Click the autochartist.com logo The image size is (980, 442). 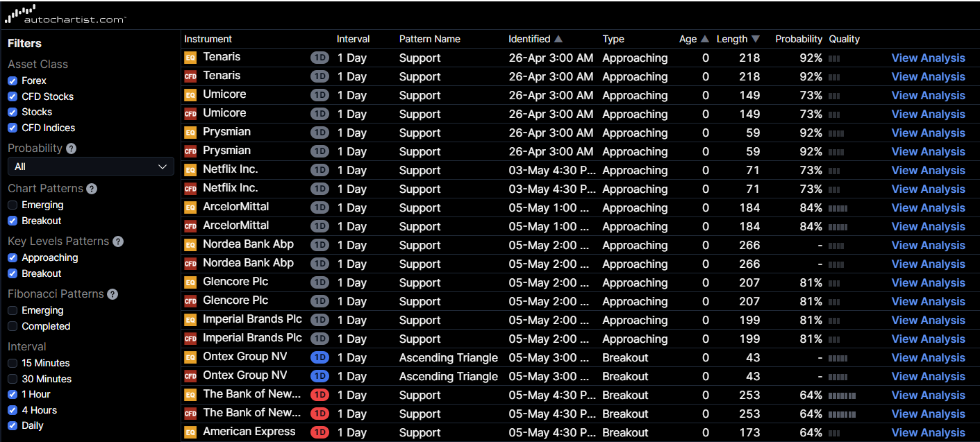(x=66, y=15)
